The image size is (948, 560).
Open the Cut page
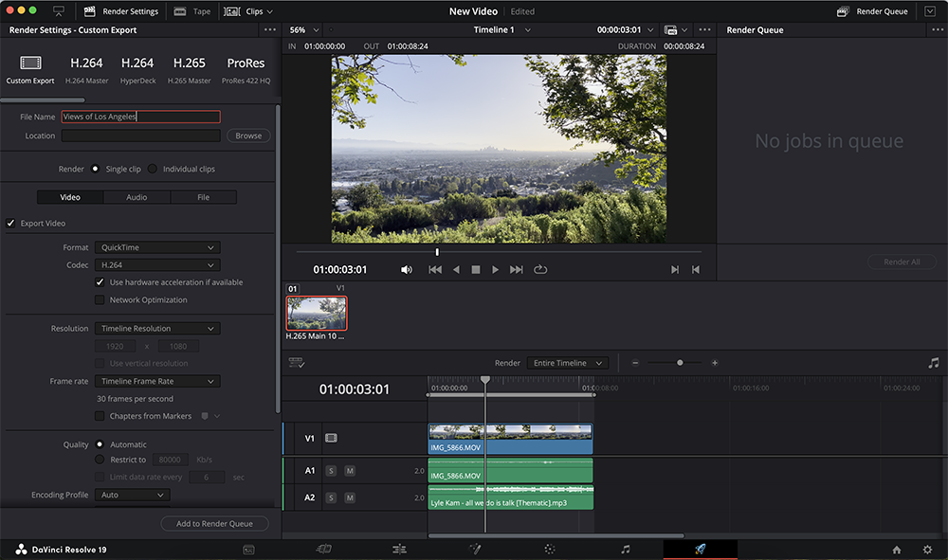(x=323, y=549)
